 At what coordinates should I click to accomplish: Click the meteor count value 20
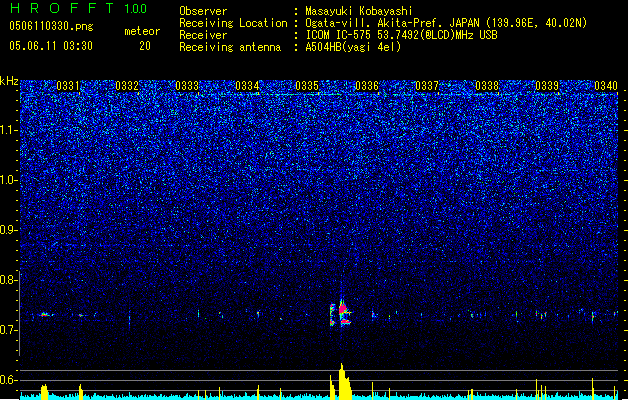(x=145, y=46)
